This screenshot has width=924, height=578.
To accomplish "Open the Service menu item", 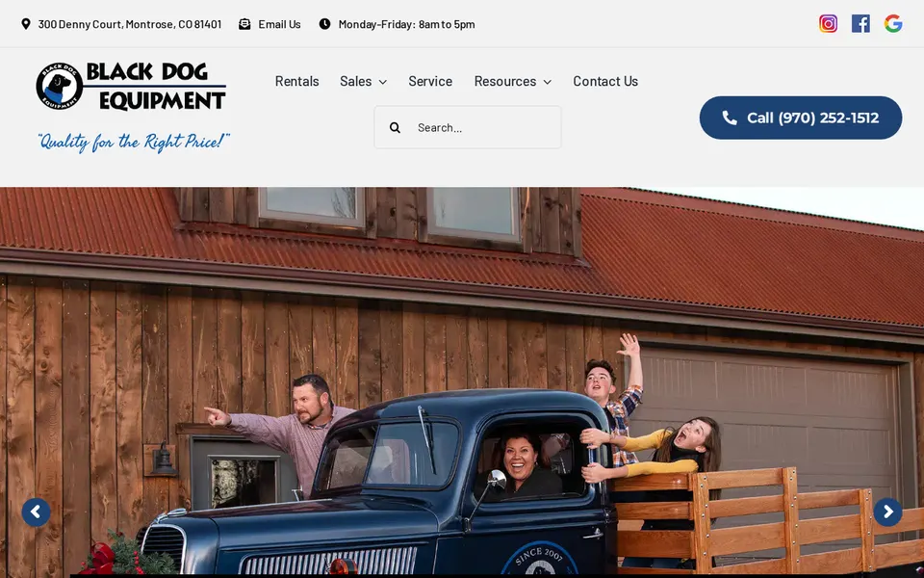I will pos(430,81).
